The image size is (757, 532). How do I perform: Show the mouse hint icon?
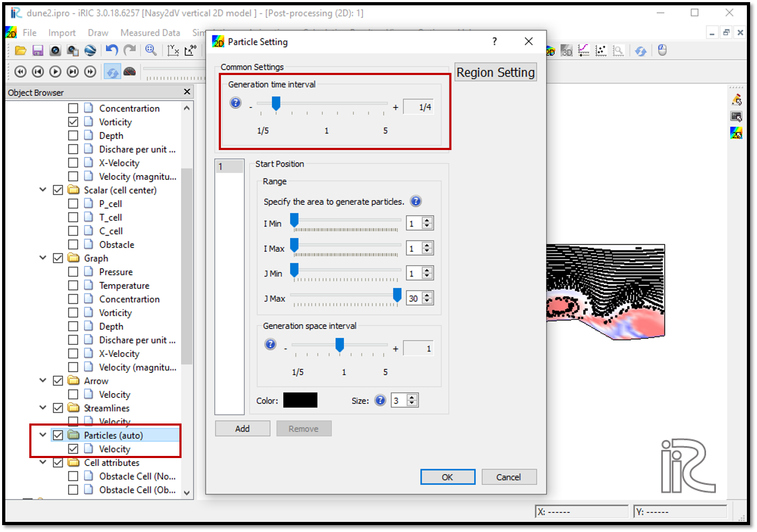tap(662, 51)
